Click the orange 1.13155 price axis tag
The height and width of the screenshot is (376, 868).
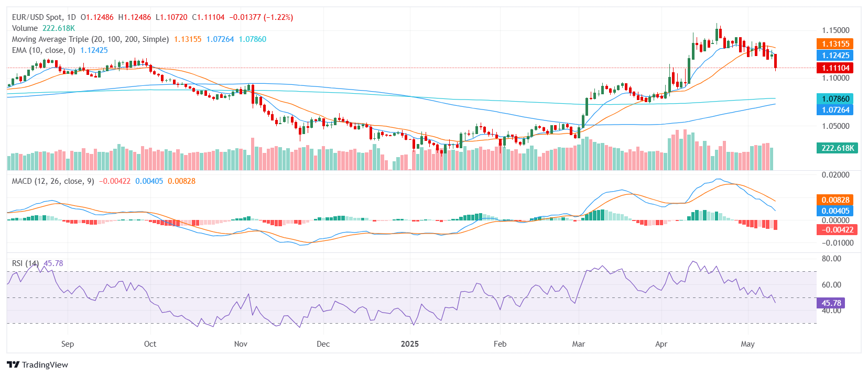point(835,44)
